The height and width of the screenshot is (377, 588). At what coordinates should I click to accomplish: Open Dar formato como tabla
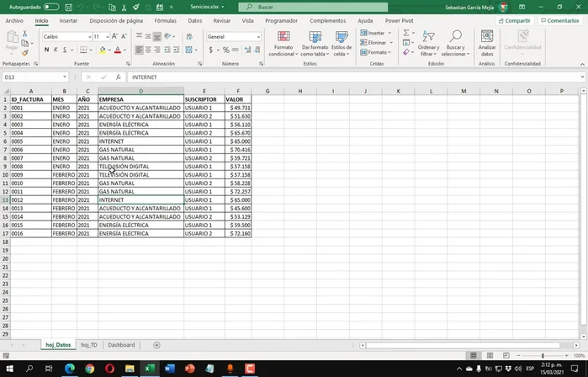point(315,37)
